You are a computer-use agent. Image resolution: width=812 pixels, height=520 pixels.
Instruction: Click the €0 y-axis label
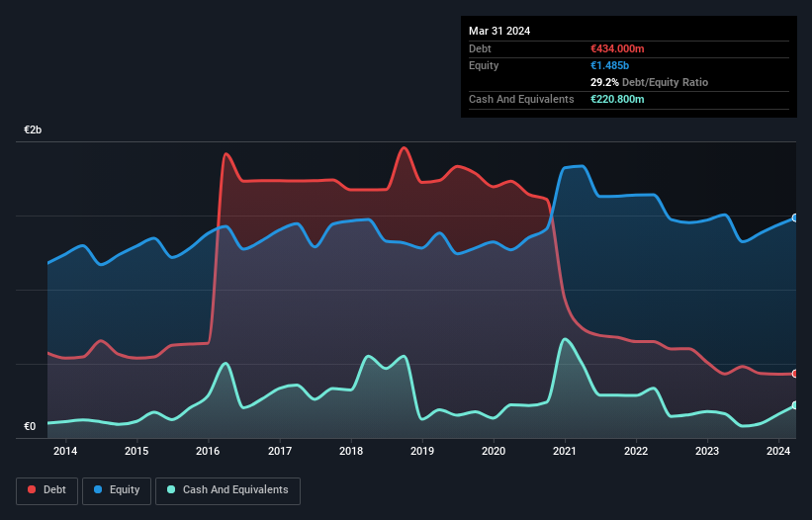pos(30,426)
